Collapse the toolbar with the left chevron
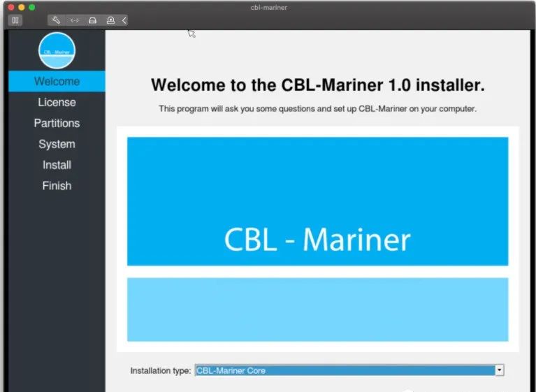Image resolution: width=536 pixels, height=392 pixels. point(124,20)
